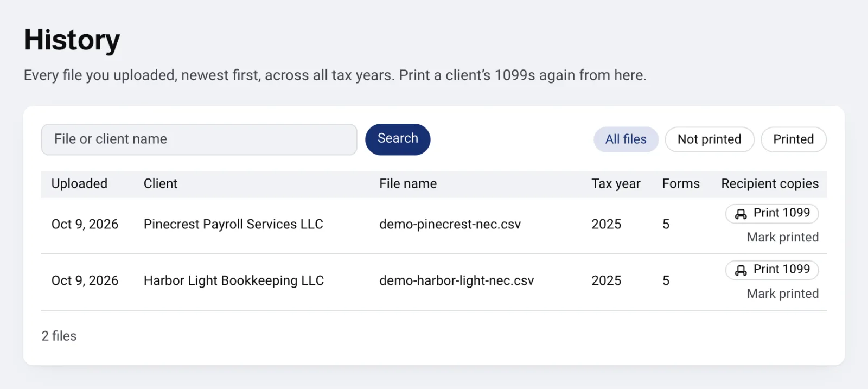Mark Pinecrest Payroll file as printed

pyautogui.click(x=783, y=237)
